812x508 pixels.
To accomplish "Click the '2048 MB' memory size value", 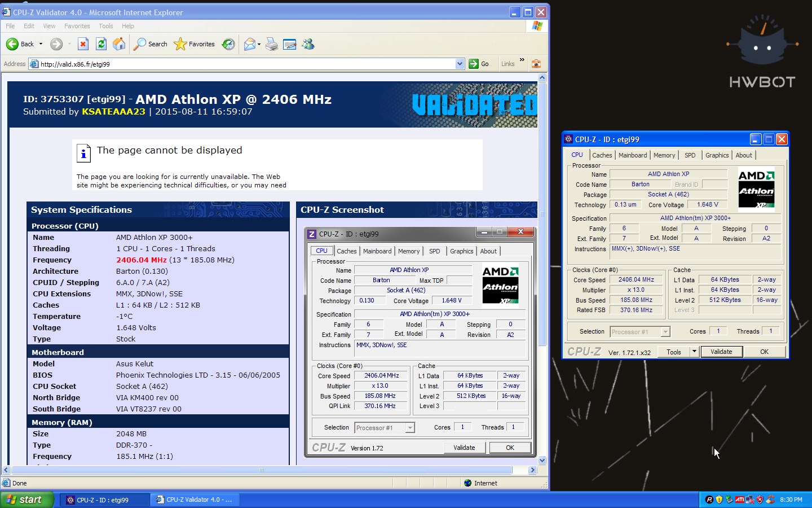I will 131,434.
